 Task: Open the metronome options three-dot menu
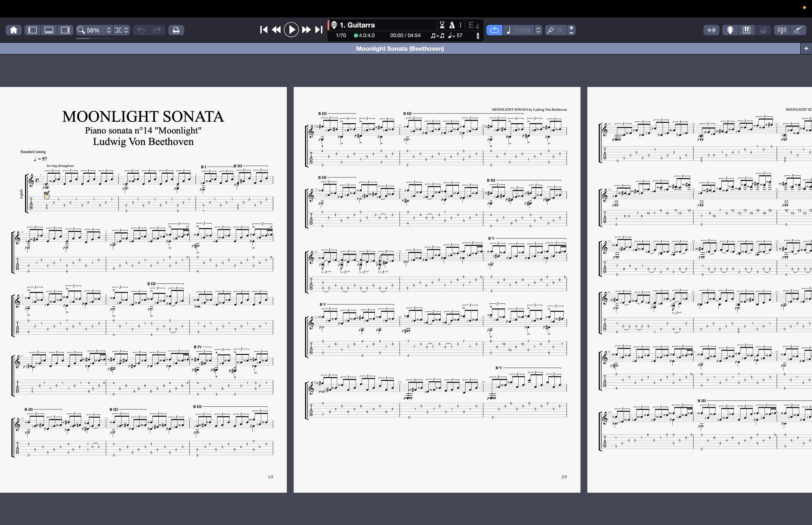click(x=460, y=25)
